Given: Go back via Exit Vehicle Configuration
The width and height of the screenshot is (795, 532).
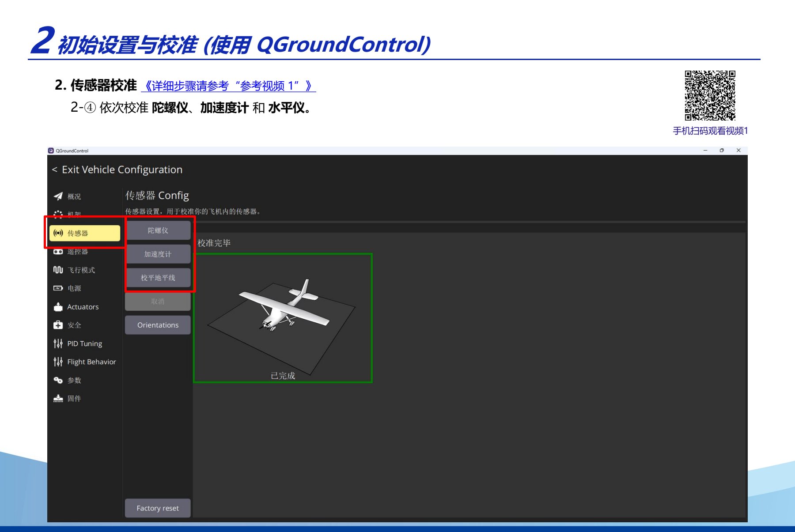Looking at the screenshot, I should 117,170.
